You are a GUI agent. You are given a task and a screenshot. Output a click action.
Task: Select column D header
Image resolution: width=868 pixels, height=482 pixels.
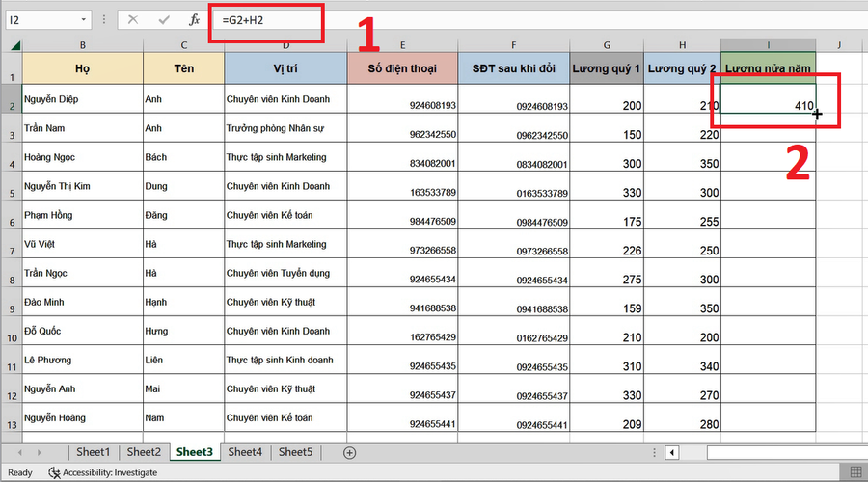(x=285, y=45)
